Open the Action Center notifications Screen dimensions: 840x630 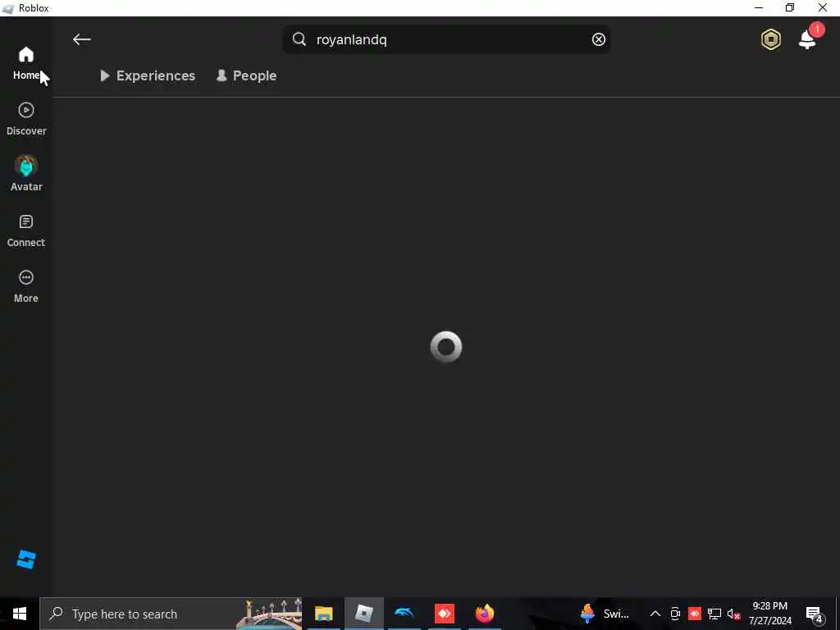(x=814, y=614)
